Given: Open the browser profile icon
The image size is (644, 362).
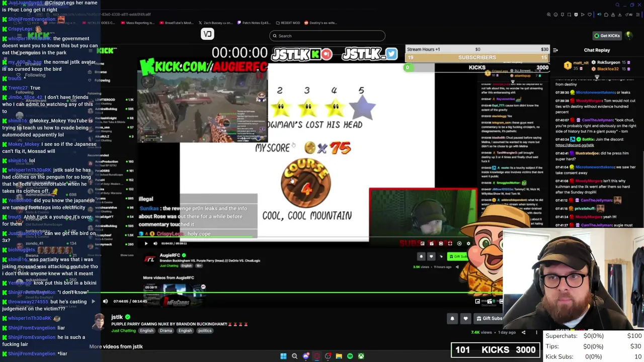Looking at the screenshot, I should [x=613, y=15].
